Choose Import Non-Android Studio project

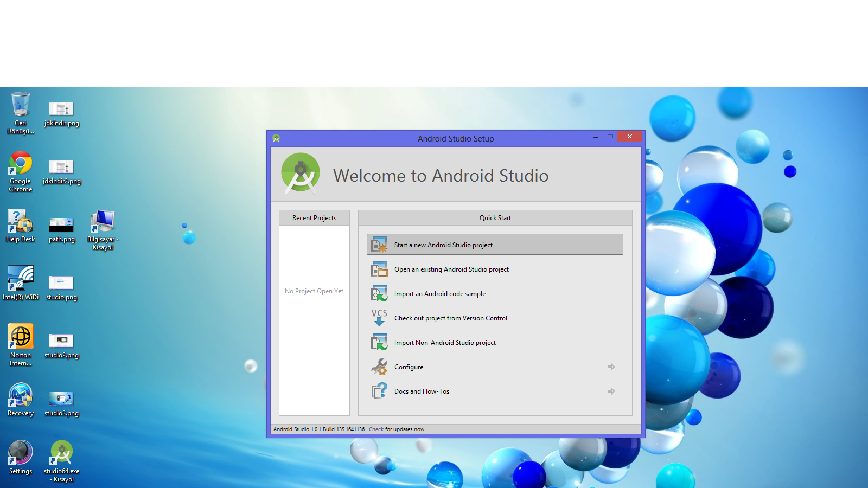[495, 342]
